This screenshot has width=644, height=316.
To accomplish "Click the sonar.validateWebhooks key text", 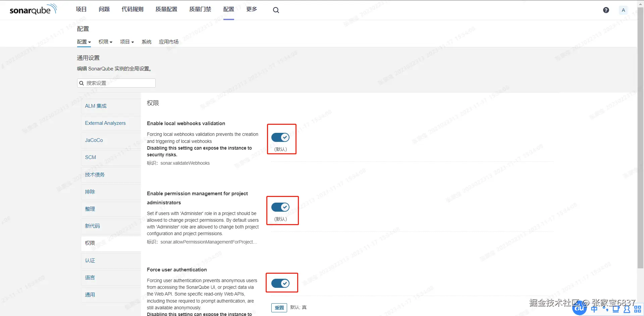I will [x=185, y=163].
